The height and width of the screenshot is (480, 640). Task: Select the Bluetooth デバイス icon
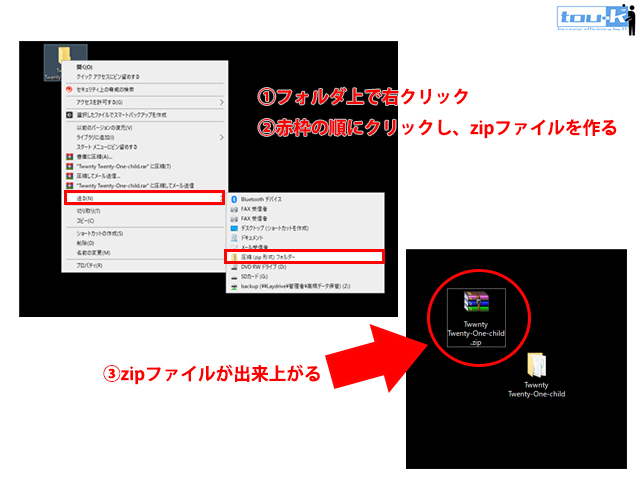[234, 199]
